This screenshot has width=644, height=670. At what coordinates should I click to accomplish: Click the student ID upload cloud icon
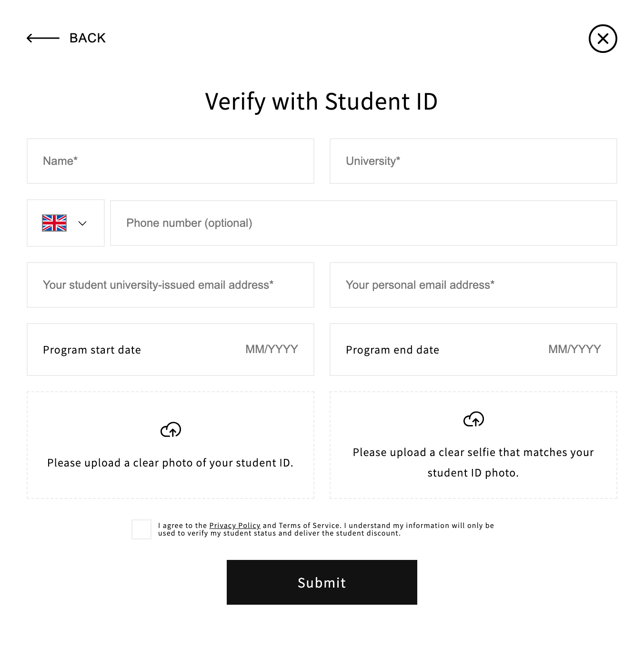click(x=171, y=430)
